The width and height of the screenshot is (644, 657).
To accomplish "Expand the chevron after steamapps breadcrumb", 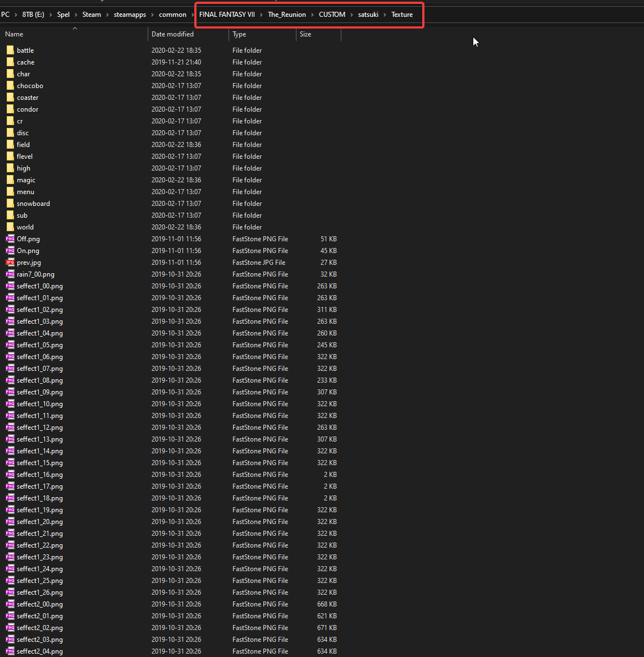I will point(153,15).
